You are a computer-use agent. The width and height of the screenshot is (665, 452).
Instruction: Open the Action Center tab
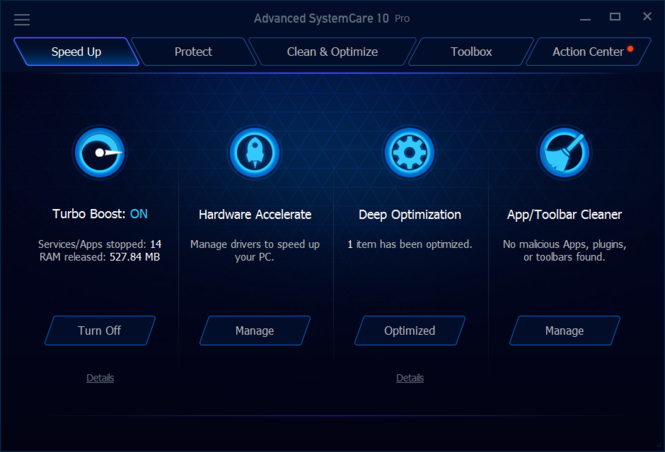click(588, 52)
